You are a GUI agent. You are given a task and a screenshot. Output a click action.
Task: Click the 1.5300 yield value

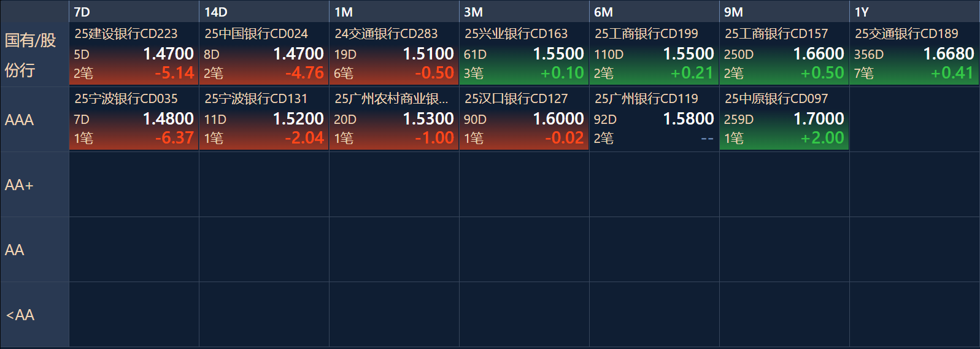pos(428,119)
